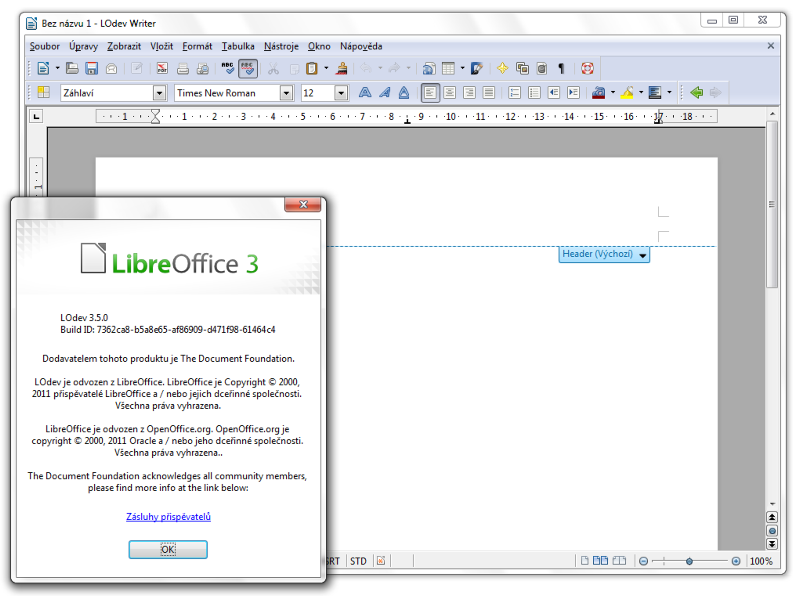Open the Styles and Formatting icon
Viewport: 800px width, 596px height.
[x=44, y=92]
